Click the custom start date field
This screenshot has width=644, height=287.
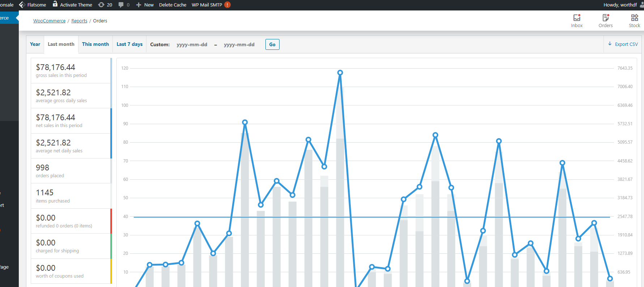pyautogui.click(x=192, y=44)
